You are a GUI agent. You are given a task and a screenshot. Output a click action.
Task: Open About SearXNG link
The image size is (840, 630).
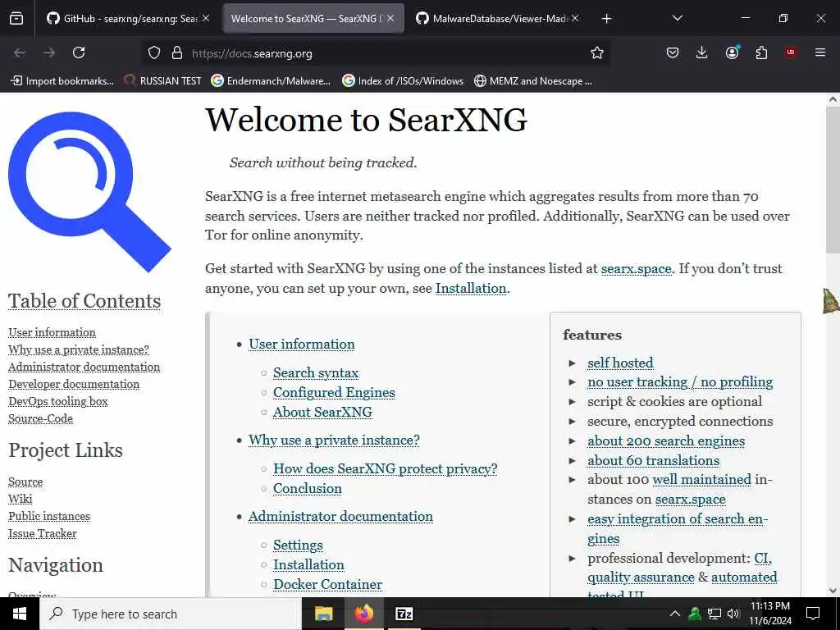coord(323,412)
